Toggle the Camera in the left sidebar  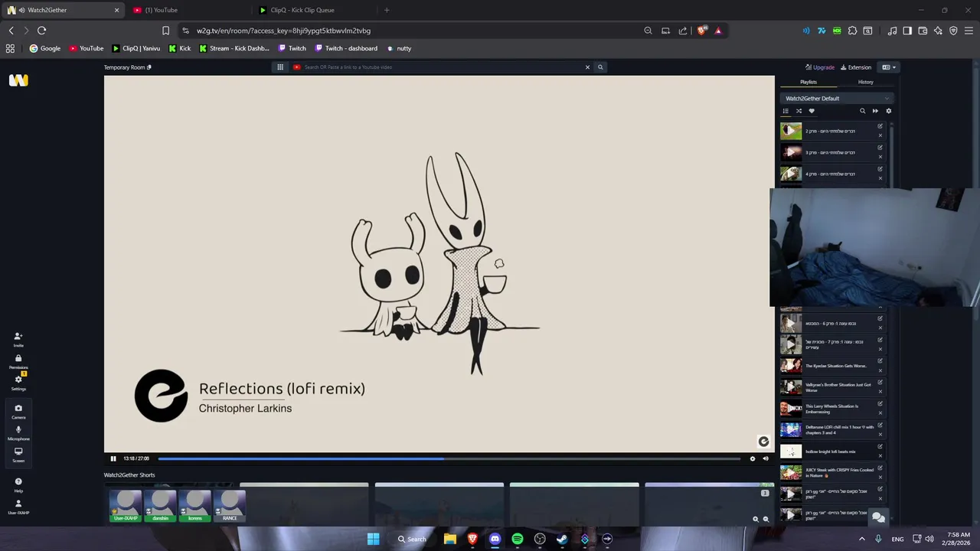pyautogui.click(x=18, y=412)
